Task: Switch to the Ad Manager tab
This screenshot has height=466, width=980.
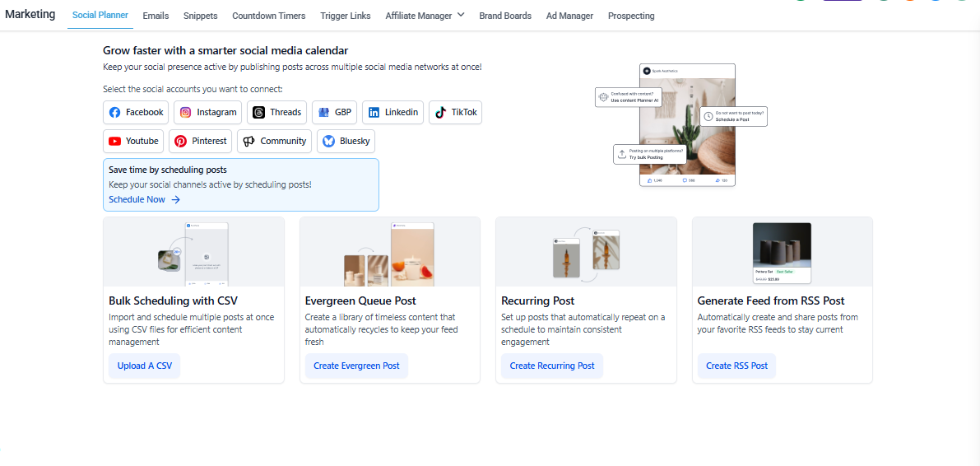Action: pos(569,16)
